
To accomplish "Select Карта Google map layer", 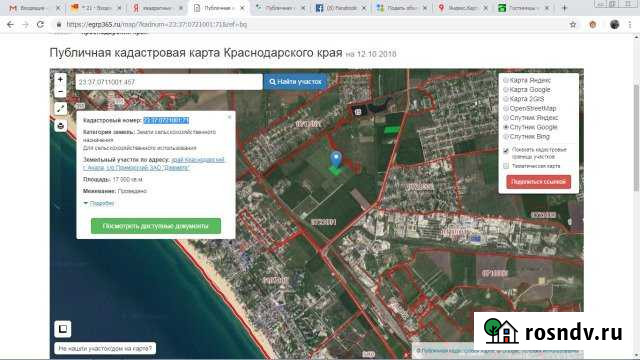I will coord(527,89).
